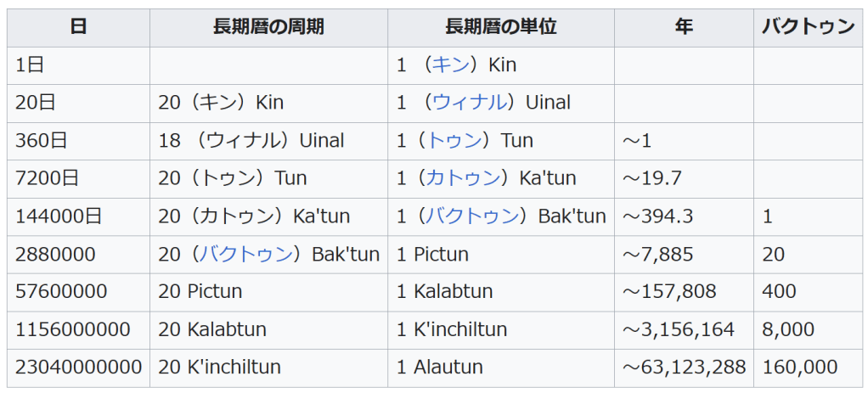Click the "1 Alautun" cell
The image size is (868, 393).
[x=440, y=368]
